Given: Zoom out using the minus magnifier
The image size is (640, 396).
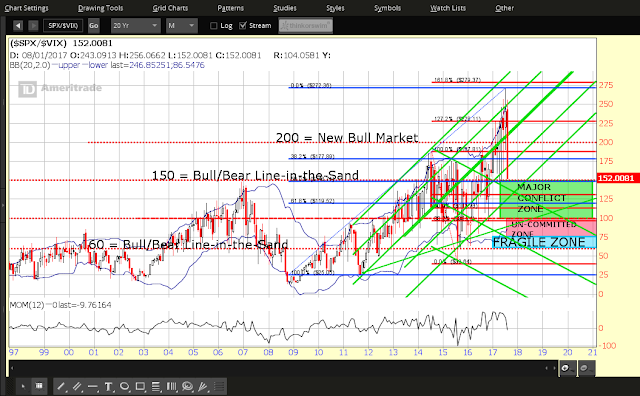Looking at the screenshot, I should point(586,368).
